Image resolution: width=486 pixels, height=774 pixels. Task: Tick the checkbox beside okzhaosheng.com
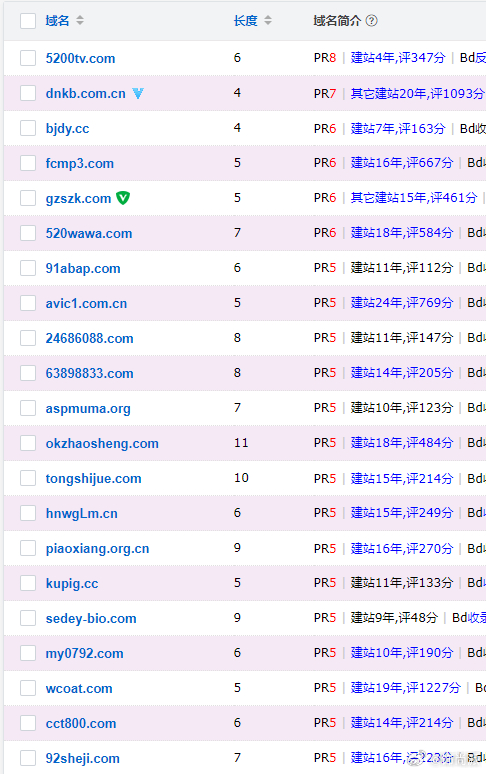pos(28,443)
